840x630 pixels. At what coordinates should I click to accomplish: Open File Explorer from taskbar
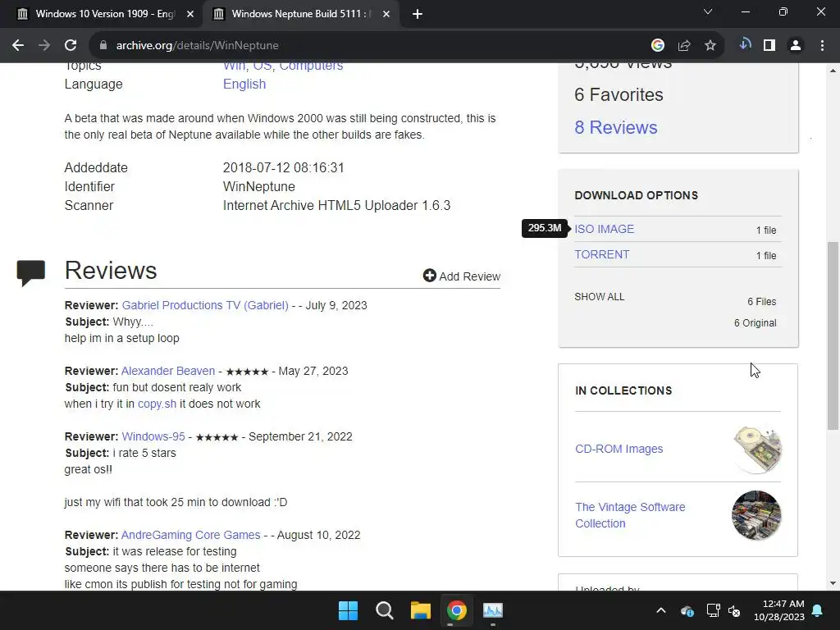point(421,610)
